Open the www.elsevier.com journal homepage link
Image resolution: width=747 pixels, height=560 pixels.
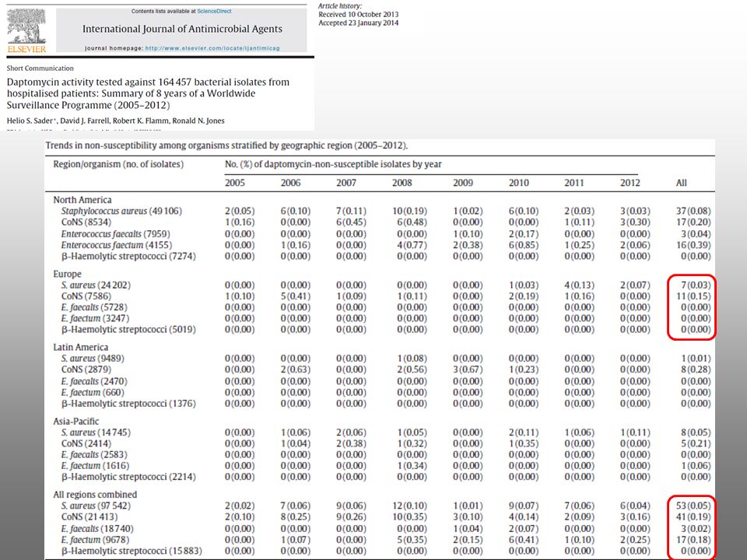pyautogui.click(x=212, y=48)
